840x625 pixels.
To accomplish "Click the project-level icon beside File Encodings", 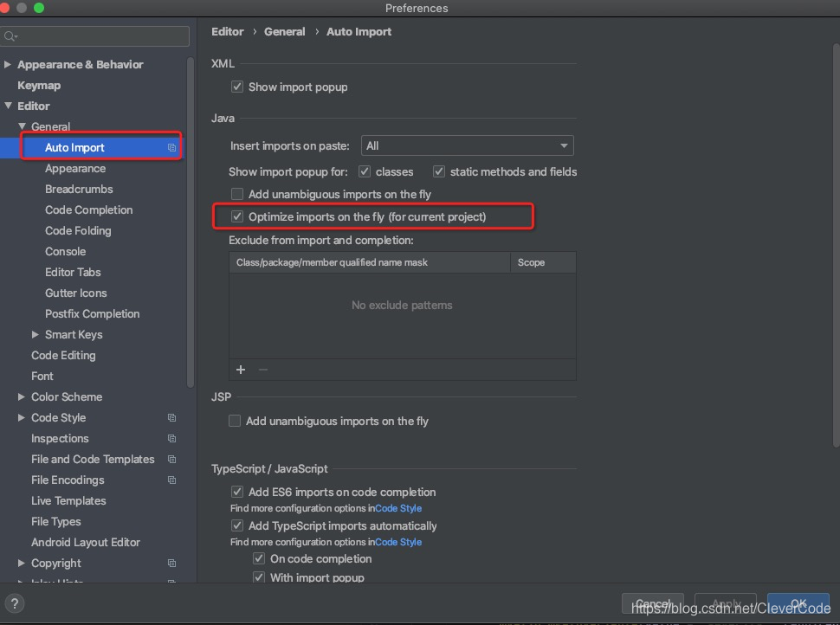I will point(171,480).
